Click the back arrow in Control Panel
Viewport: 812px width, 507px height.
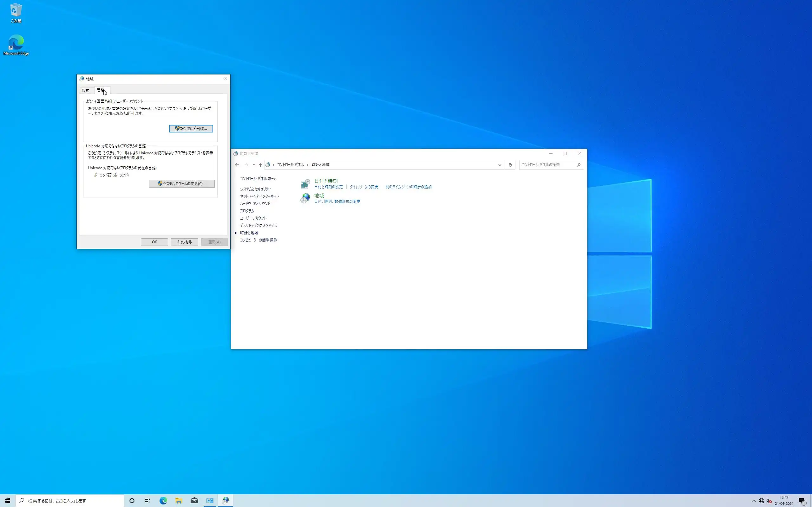click(x=237, y=165)
